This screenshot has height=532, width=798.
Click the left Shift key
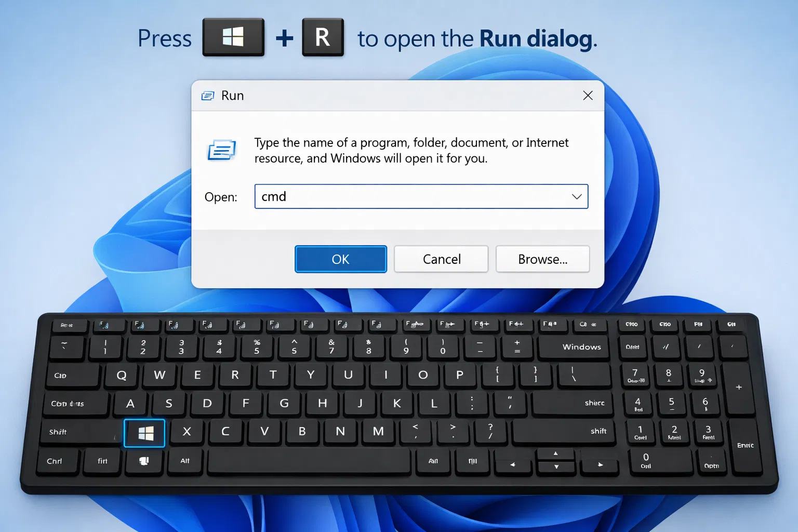[81, 432]
